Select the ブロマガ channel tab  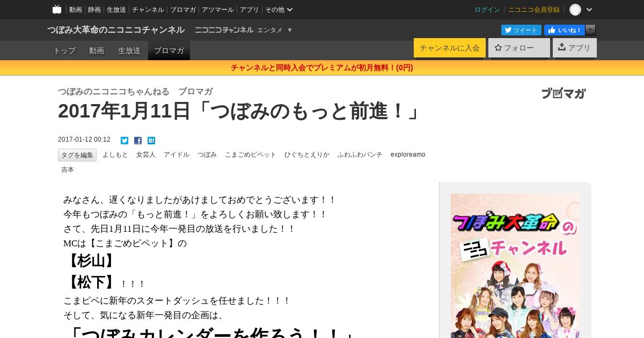coord(169,50)
